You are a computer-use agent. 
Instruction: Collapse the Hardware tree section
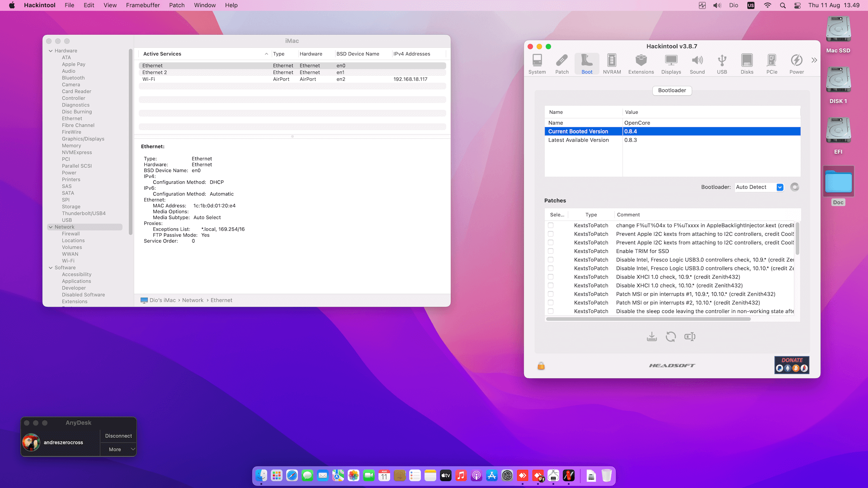pos(51,51)
